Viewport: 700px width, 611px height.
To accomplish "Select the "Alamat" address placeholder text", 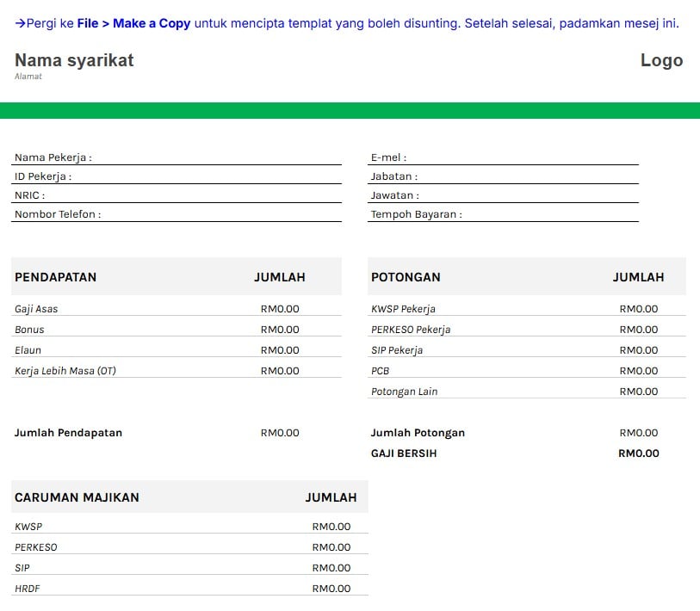I will click(28, 77).
